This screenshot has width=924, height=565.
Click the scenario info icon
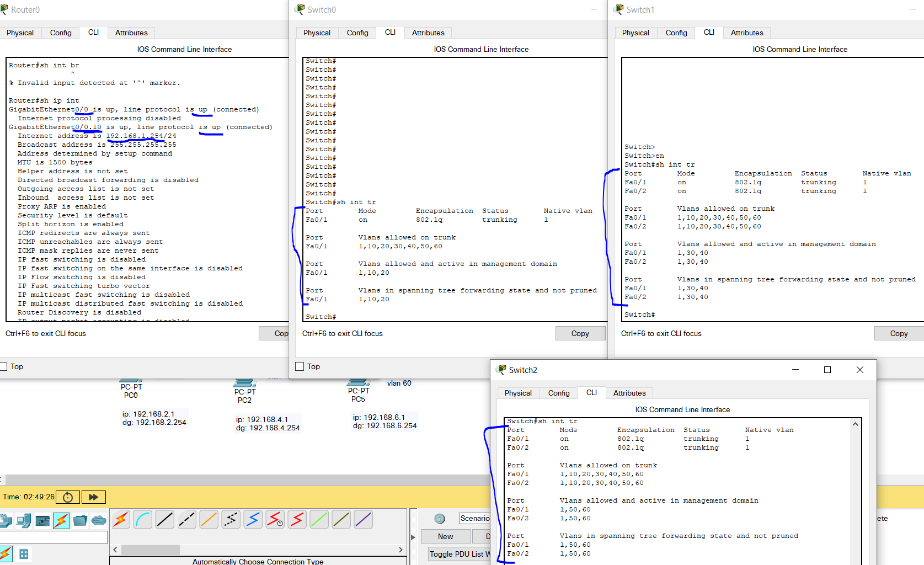pos(440,519)
